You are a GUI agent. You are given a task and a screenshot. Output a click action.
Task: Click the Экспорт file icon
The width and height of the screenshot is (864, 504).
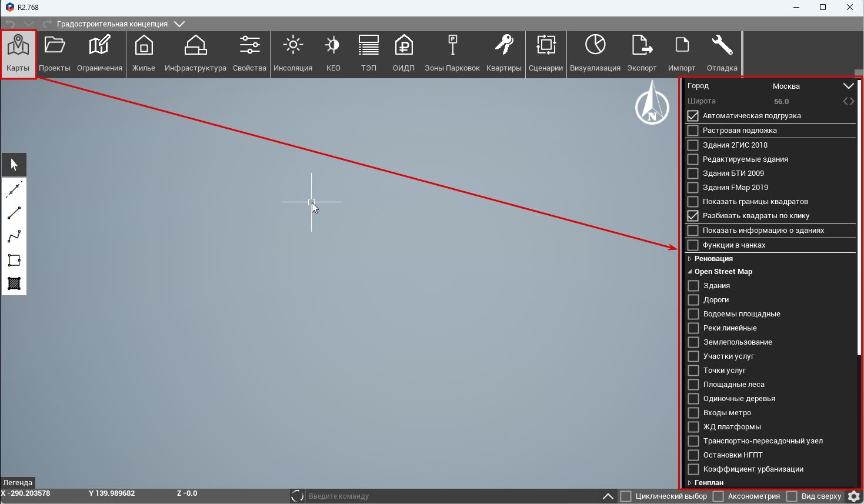pos(642,45)
